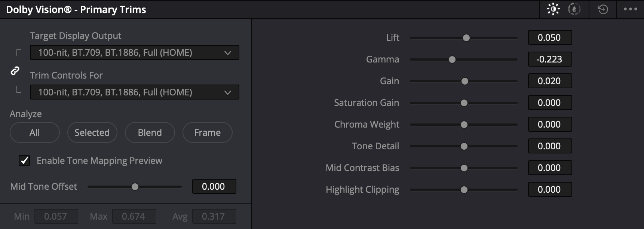Click the Gain value field
The width and height of the screenshot is (644, 229).
tap(549, 81)
